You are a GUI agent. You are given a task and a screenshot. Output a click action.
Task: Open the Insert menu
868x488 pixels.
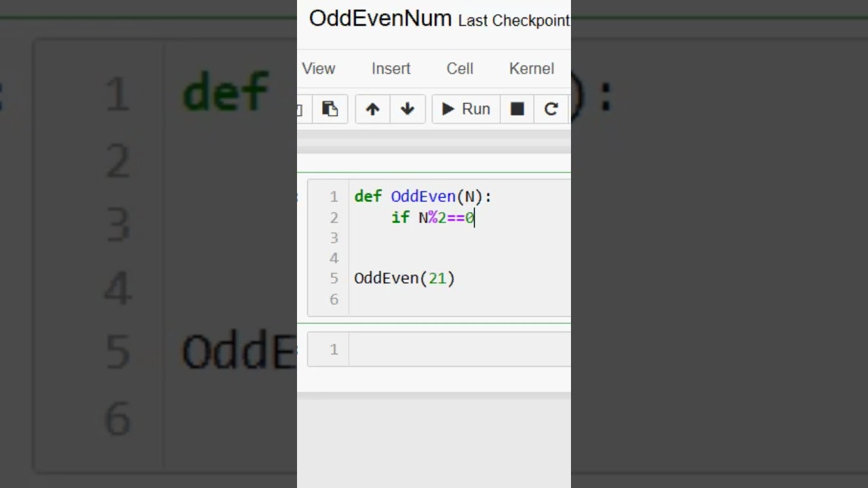pyautogui.click(x=391, y=68)
